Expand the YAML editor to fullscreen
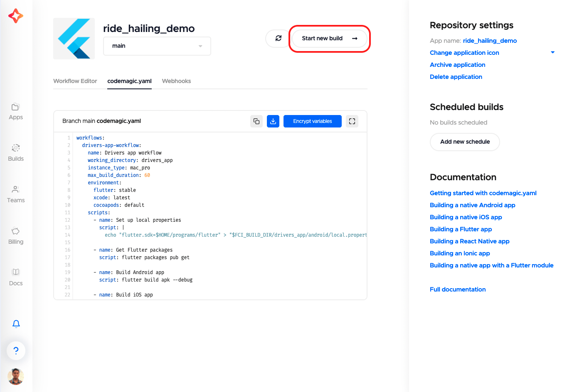 352,121
